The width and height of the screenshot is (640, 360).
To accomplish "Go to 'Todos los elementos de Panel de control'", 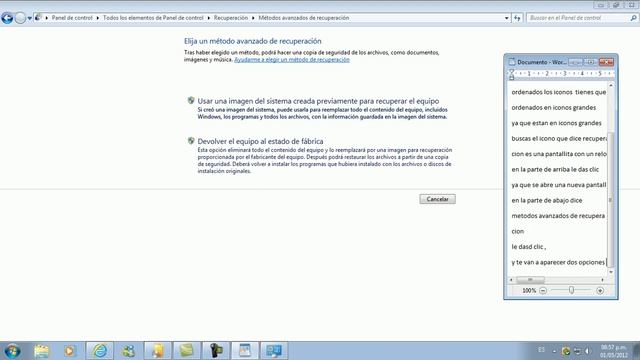I will pyautogui.click(x=153, y=18).
